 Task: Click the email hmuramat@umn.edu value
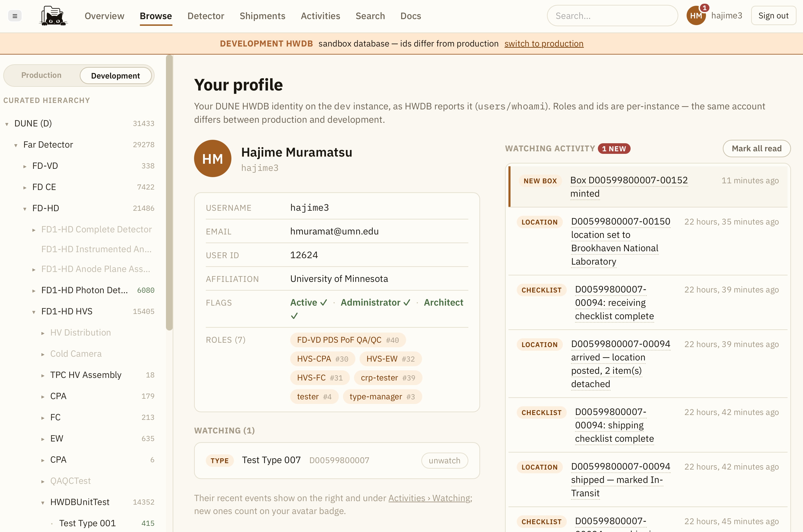coord(334,231)
